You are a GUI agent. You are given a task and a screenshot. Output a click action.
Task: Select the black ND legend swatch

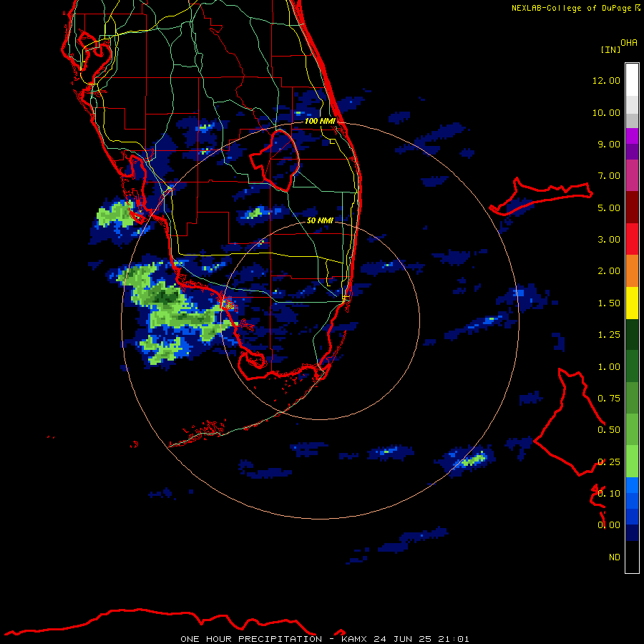tap(632, 557)
